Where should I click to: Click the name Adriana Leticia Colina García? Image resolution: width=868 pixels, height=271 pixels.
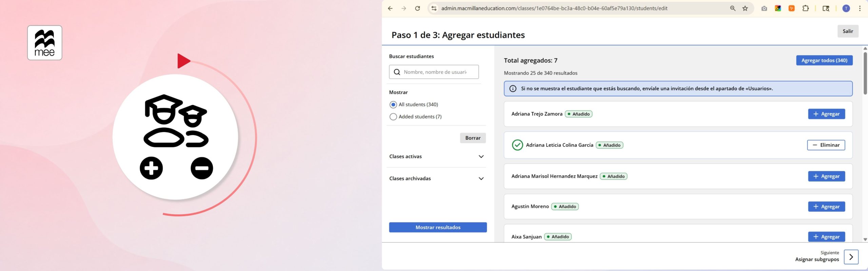(x=559, y=145)
